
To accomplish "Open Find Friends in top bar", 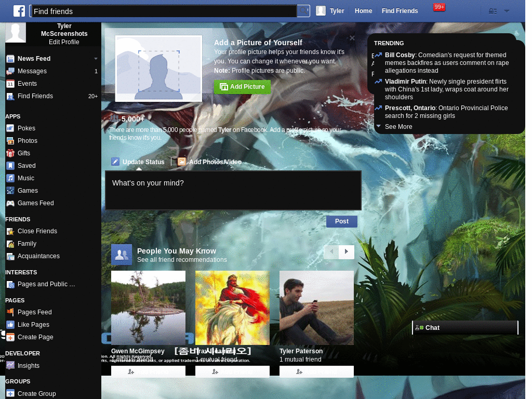I will coord(400,11).
